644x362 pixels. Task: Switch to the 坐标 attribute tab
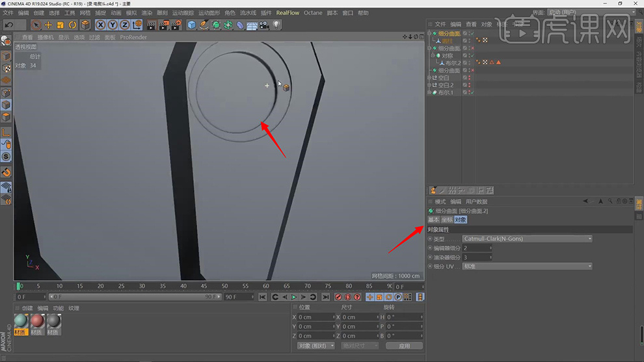click(x=447, y=220)
